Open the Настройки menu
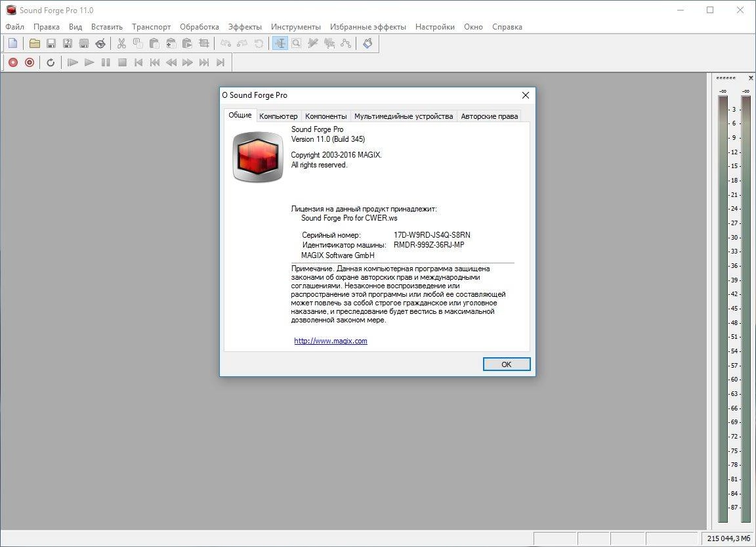Screen dimensions: 756x547 pos(435,27)
